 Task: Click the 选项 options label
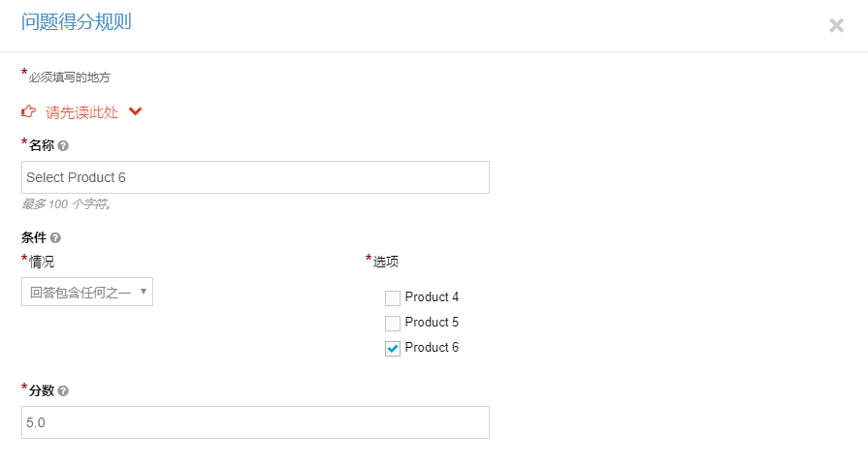[x=386, y=262]
